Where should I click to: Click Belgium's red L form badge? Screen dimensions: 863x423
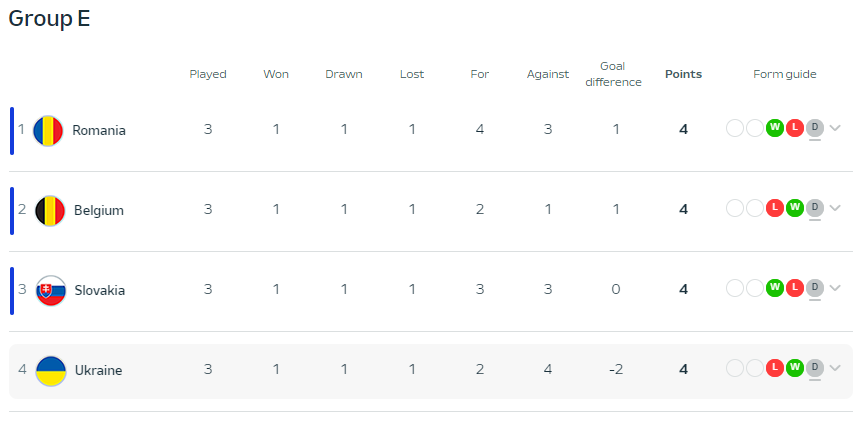774,208
